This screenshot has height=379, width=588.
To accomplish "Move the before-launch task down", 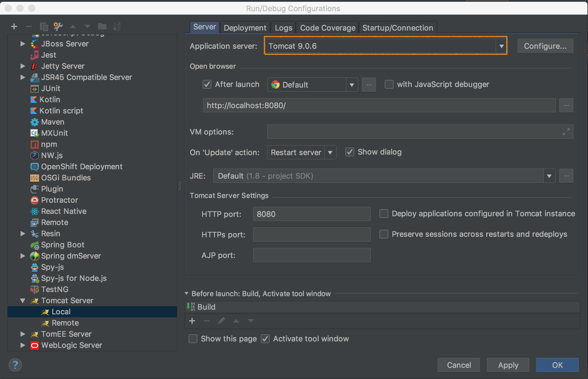I will point(251,321).
